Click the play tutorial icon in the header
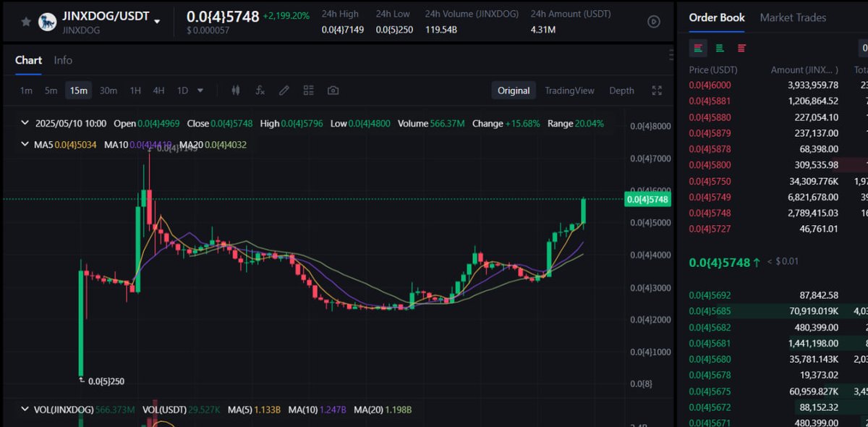 pyautogui.click(x=654, y=22)
